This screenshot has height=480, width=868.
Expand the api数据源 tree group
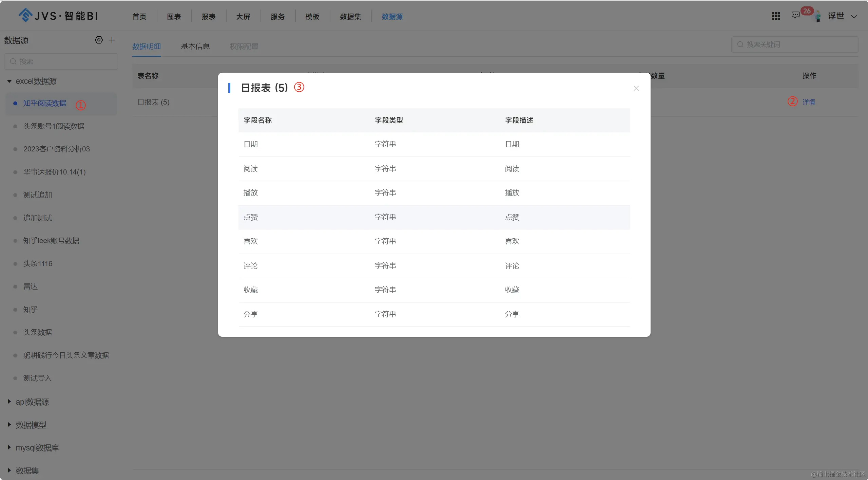click(x=9, y=402)
